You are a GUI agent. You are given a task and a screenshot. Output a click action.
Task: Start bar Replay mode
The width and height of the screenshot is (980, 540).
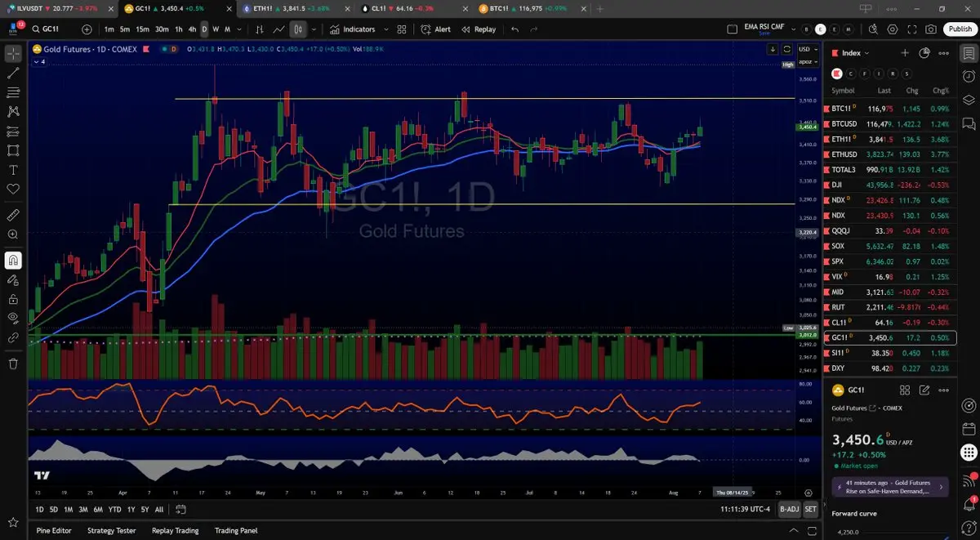tap(479, 29)
